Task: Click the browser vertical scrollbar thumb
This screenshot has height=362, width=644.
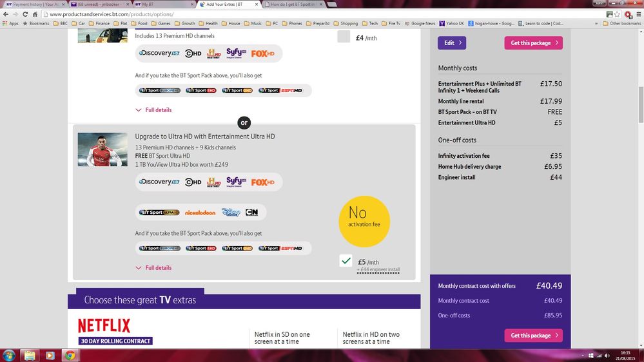Action: 641,104
